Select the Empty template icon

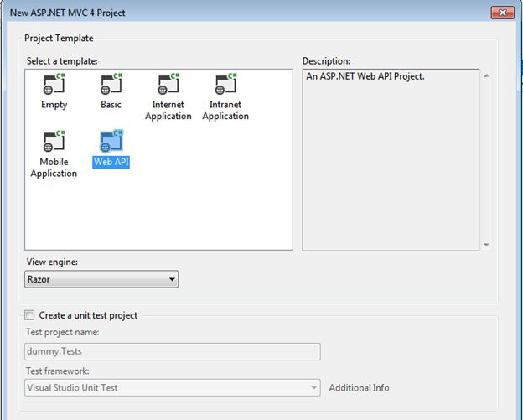pyautogui.click(x=54, y=84)
